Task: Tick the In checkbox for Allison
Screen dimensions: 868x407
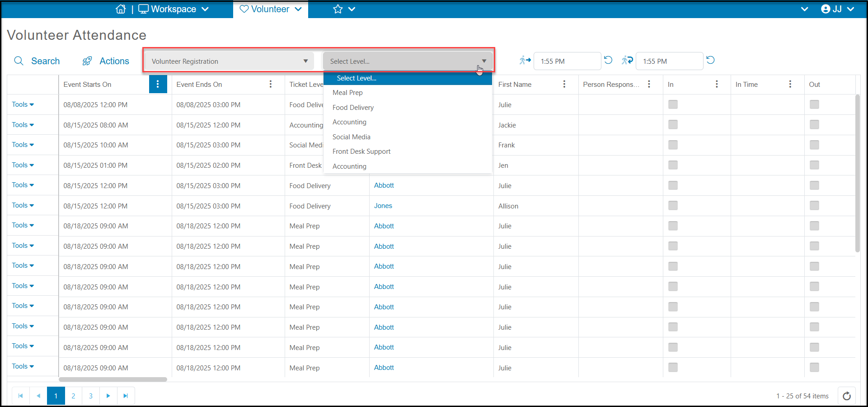Action: coord(673,205)
